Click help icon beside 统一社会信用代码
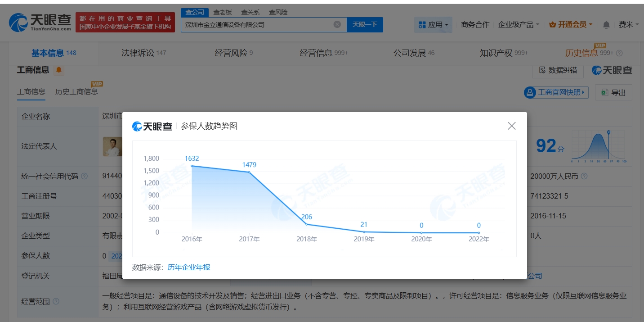This screenshot has height=322, width=644. point(85,177)
